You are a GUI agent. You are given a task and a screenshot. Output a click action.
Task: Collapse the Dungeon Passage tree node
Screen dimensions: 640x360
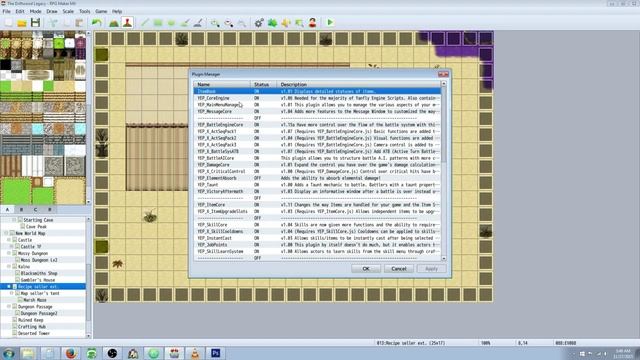(9, 307)
